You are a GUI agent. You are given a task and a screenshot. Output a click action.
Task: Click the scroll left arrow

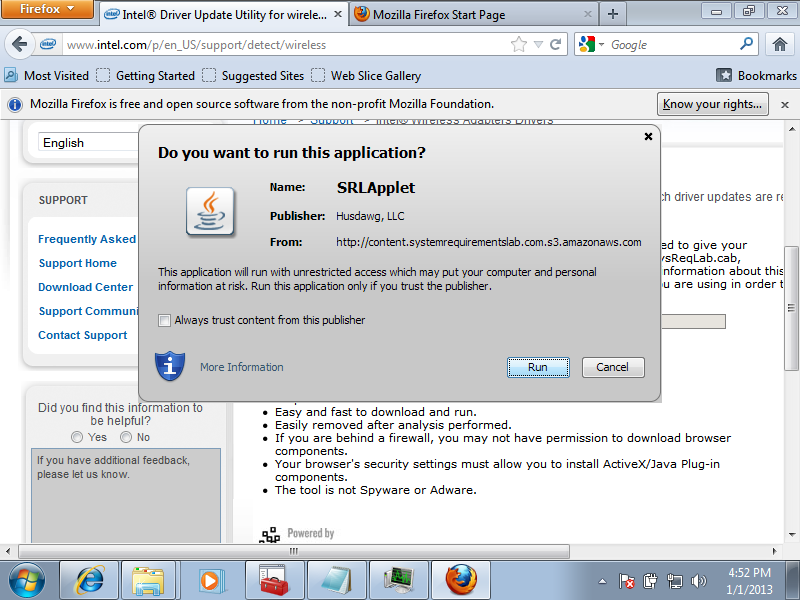(8, 551)
